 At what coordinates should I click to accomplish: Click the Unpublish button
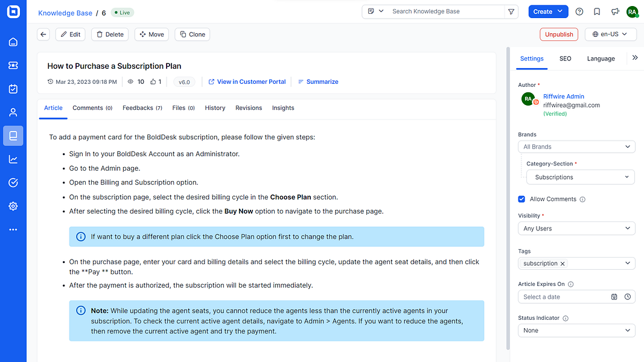[x=559, y=34]
